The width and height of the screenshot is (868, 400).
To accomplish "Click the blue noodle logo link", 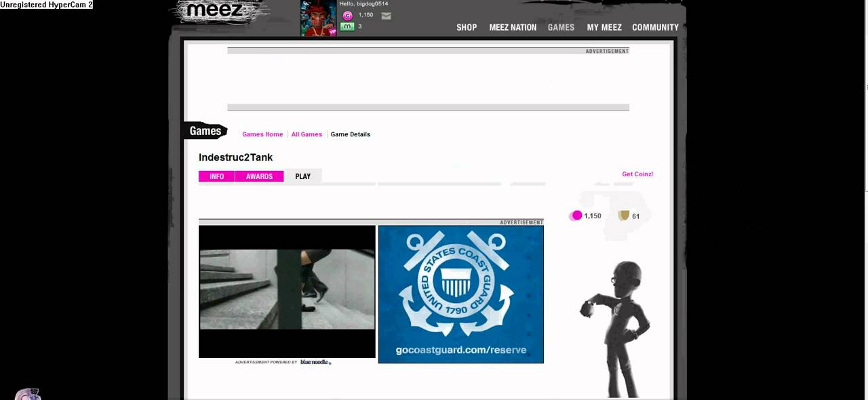I will [315, 362].
